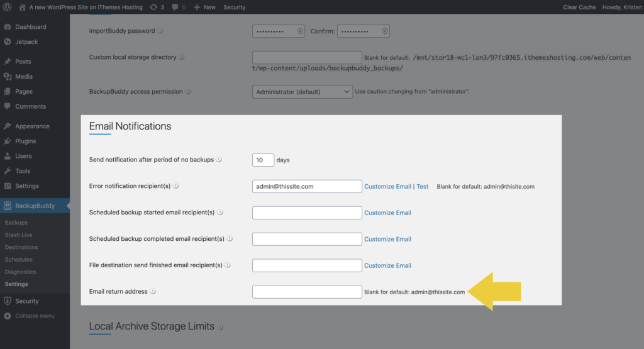Click Customize Email link for error notifications

(x=387, y=186)
